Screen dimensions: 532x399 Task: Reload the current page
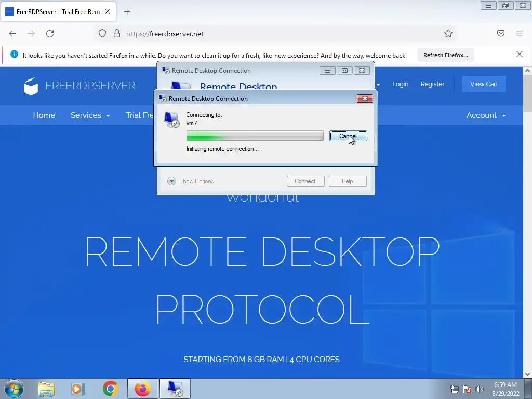click(x=50, y=34)
